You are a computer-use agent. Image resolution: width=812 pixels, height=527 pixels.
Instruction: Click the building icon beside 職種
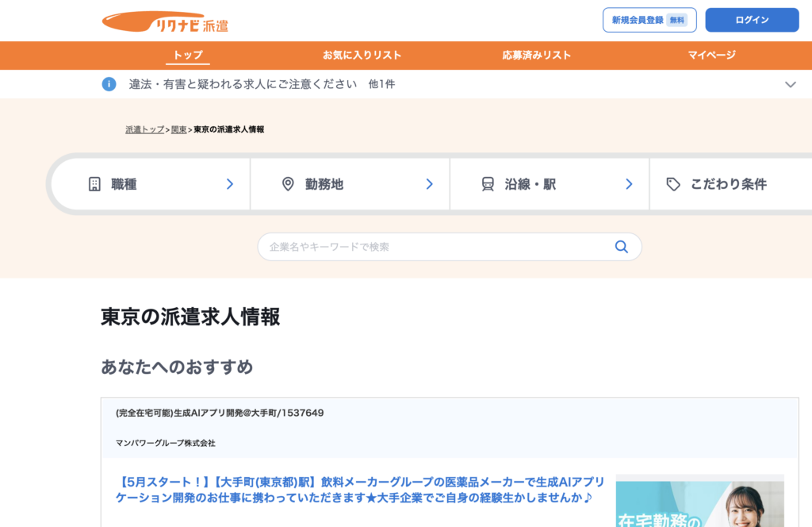(94, 184)
